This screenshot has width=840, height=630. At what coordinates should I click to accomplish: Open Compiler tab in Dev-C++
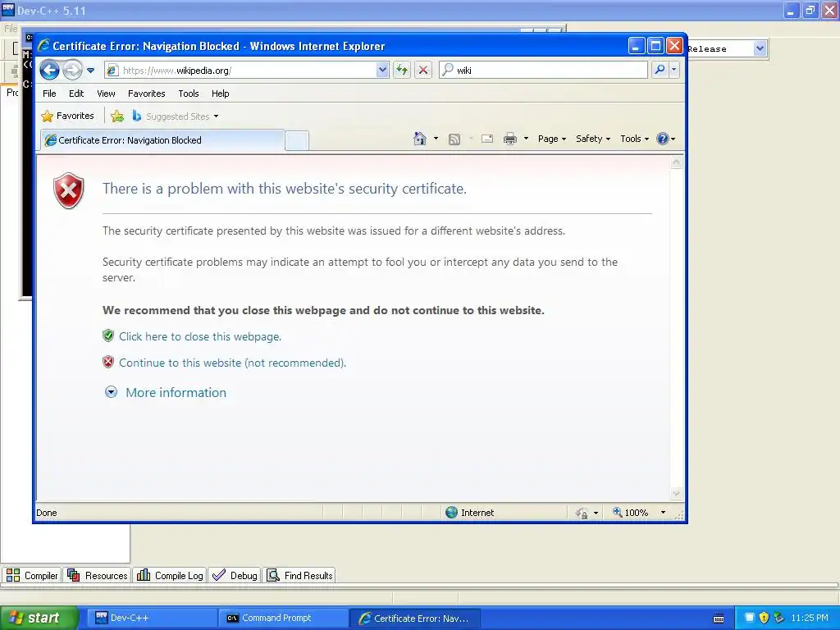[32, 575]
